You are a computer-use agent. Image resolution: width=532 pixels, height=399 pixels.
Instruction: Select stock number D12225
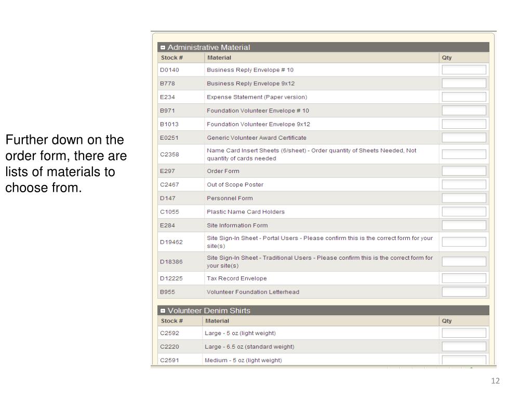(x=171, y=278)
